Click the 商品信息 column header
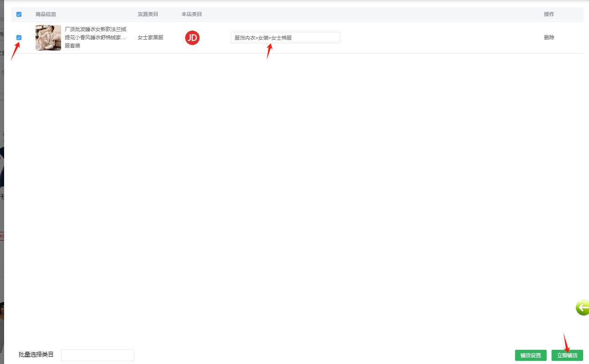 click(46, 15)
